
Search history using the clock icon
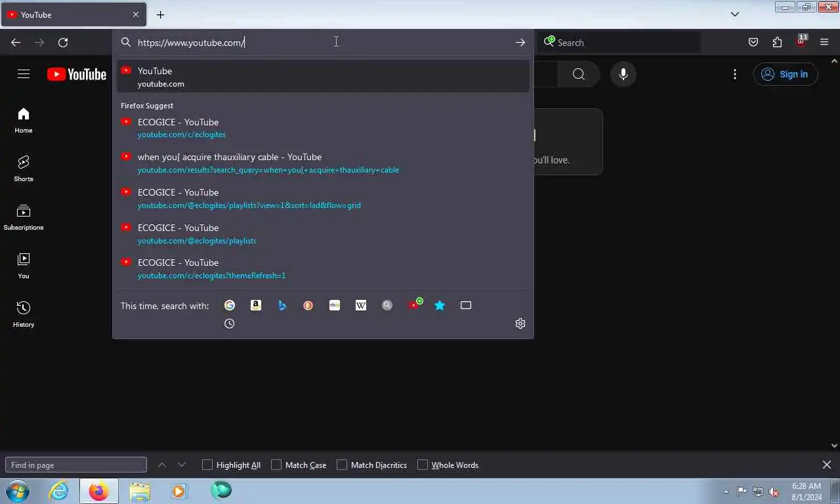tap(230, 324)
